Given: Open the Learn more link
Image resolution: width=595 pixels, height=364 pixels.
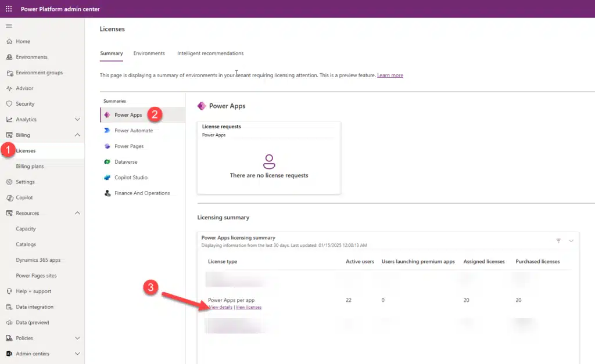Looking at the screenshot, I should (x=390, y=75).
